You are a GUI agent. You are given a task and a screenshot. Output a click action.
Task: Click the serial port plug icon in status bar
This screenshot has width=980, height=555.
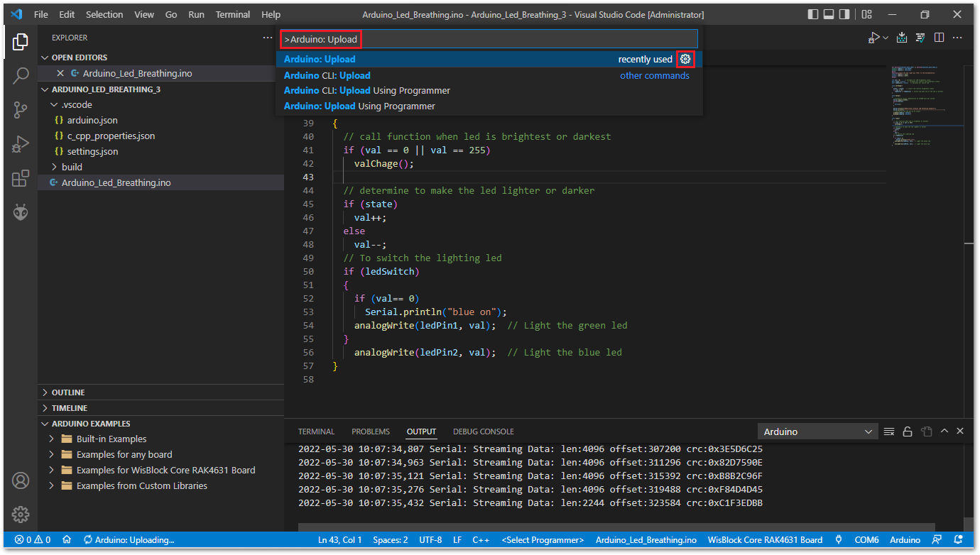pos(839,540)
